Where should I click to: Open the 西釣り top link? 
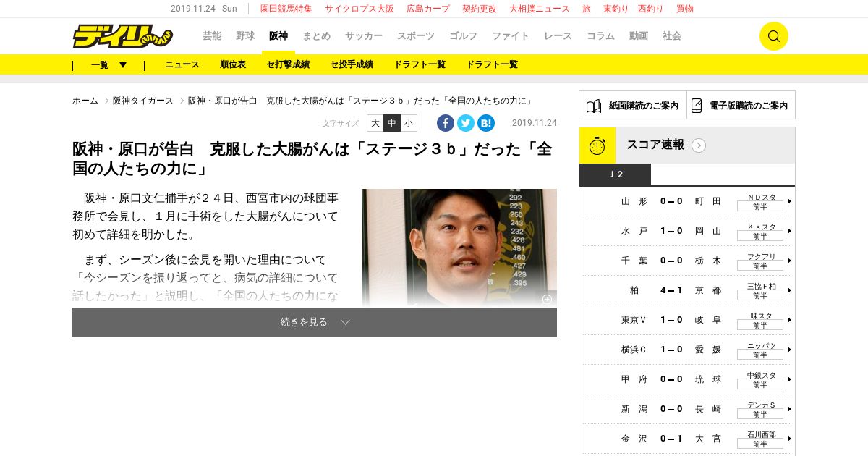coord(651,9)
